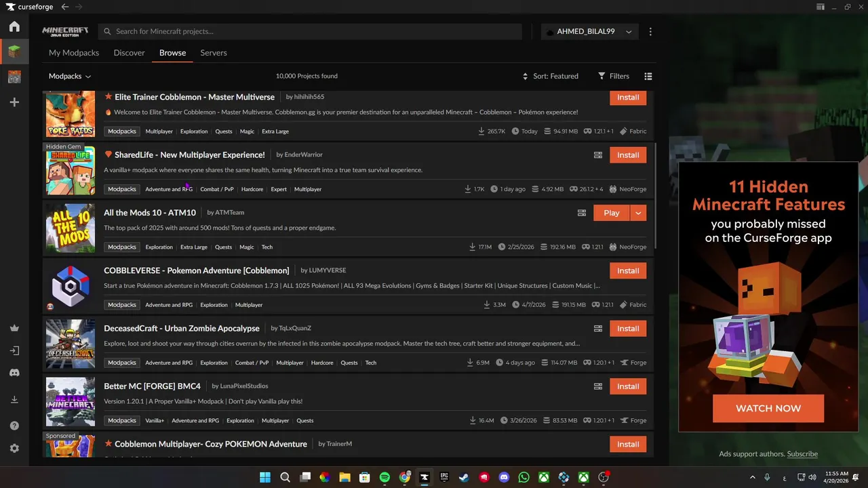
Task: Open volume control in system tray
Action: 812,477
